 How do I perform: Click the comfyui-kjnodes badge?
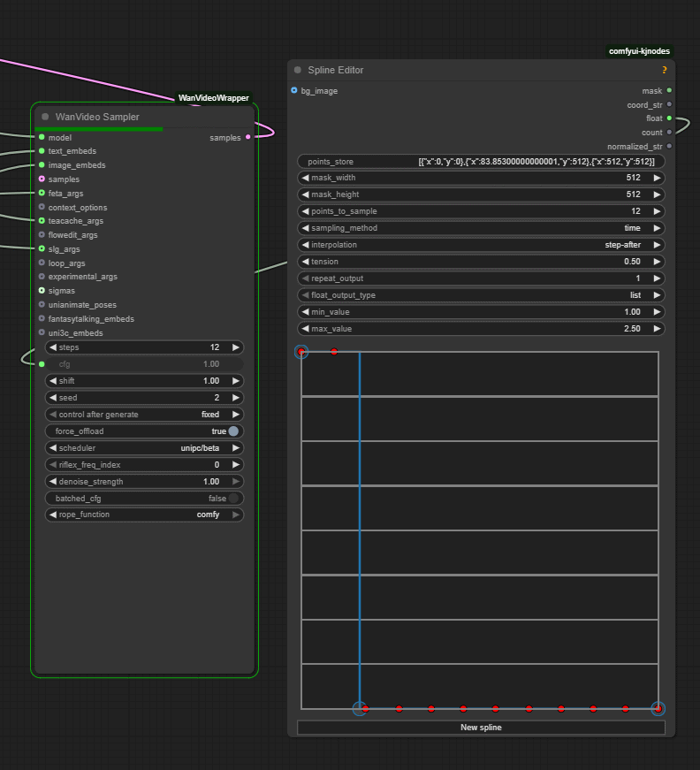639,51
